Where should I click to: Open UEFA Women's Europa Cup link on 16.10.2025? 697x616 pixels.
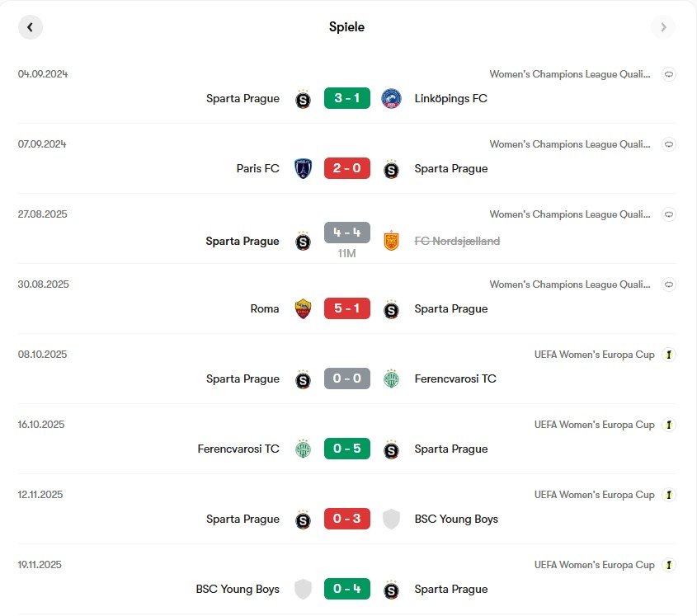[x=594, y=425]
